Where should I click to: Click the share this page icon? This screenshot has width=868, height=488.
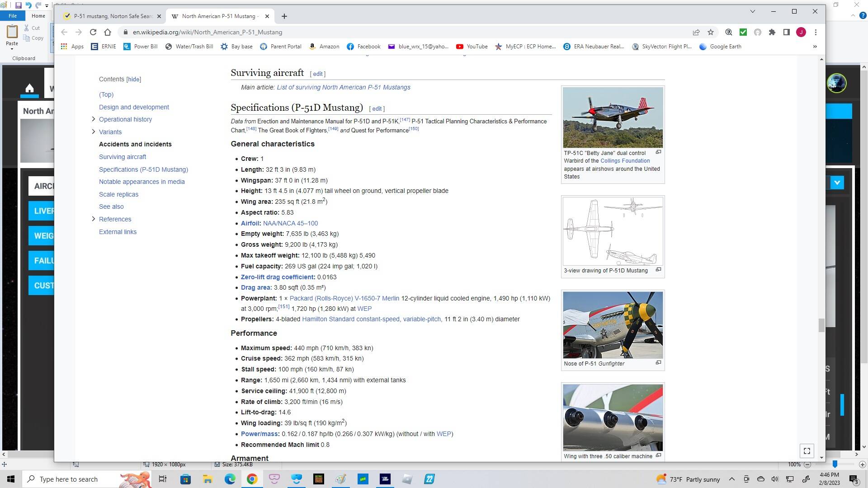[696, 32]
